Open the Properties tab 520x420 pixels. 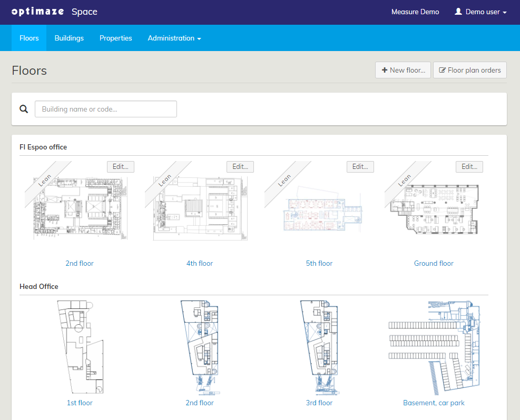(x=115, y=38)
